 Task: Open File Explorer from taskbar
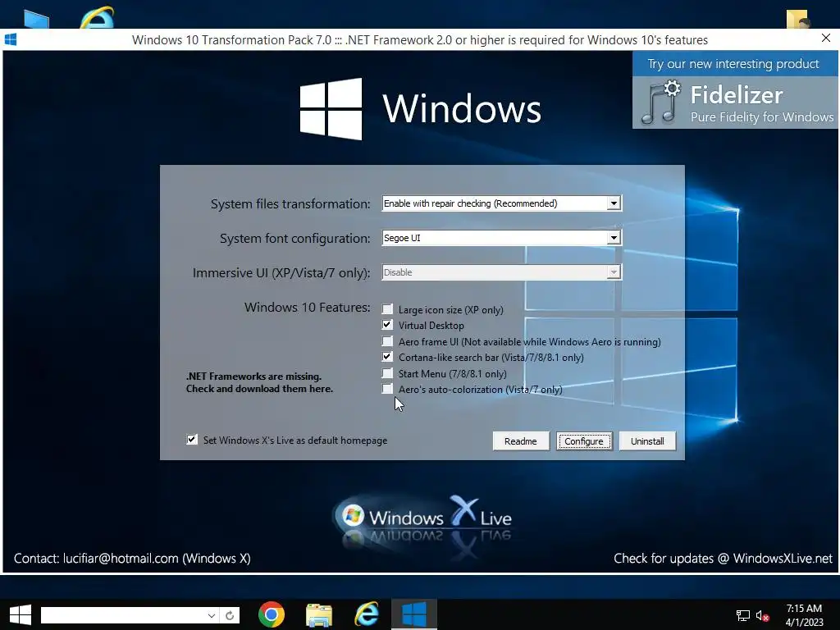(319, 614)
